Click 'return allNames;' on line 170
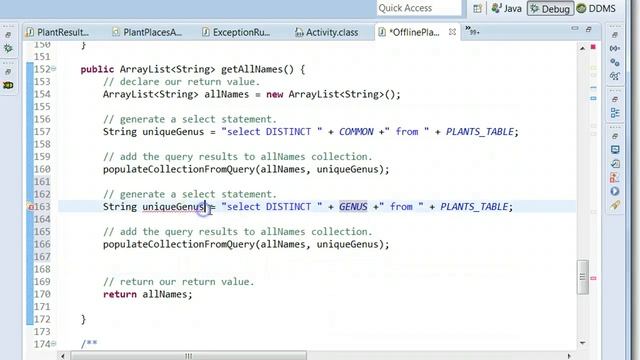640x360 pixels. 147,294
